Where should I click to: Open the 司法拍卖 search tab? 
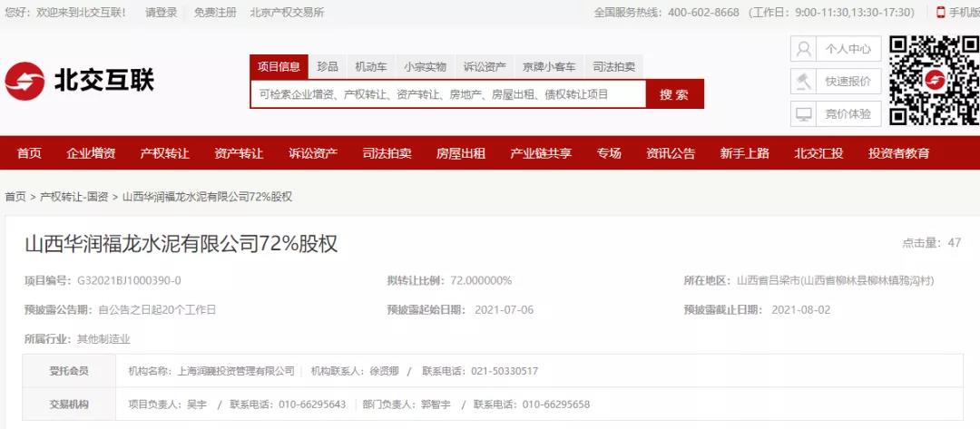coord(614,67)
